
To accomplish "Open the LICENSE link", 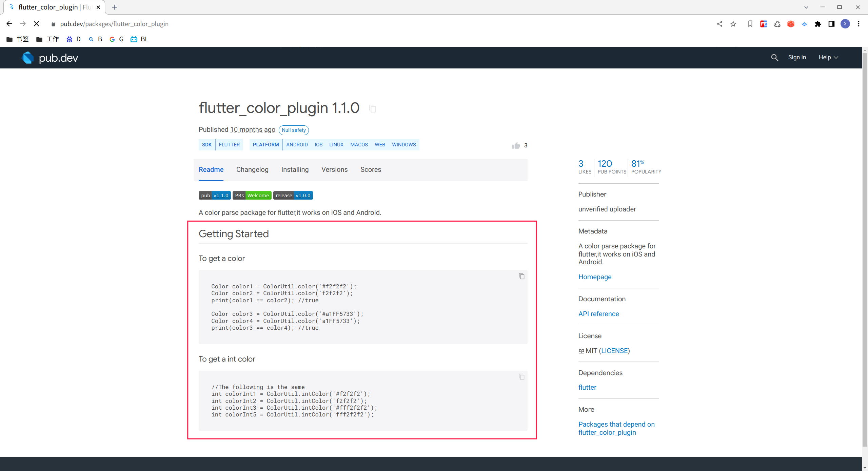I will tap(614, 351).
